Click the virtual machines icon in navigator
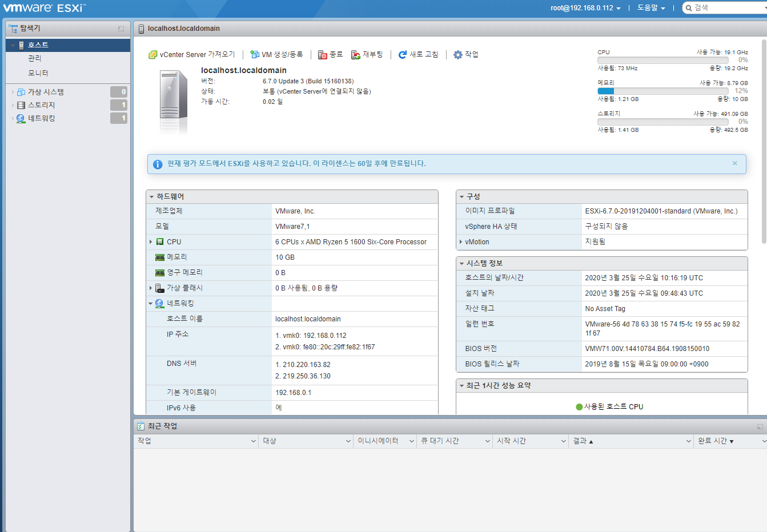This screenshot has width=767, height=532. [x=21, y=92]
